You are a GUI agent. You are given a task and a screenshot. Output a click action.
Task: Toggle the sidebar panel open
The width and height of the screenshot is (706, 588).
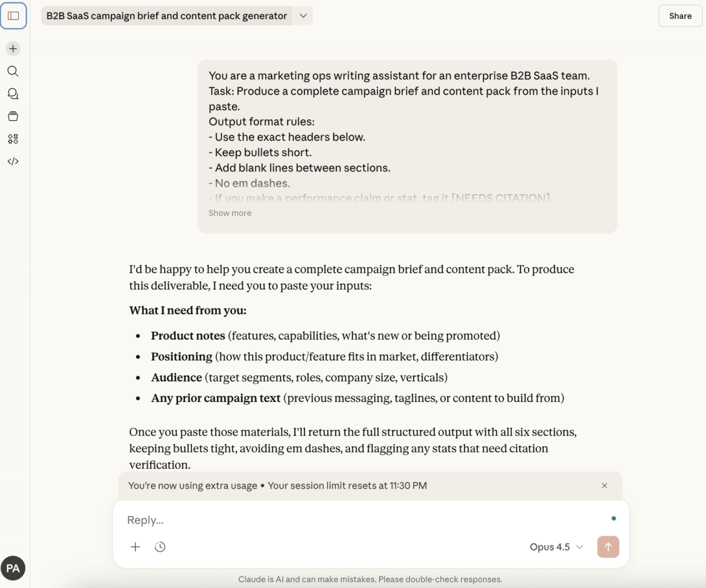pos(13,16)
